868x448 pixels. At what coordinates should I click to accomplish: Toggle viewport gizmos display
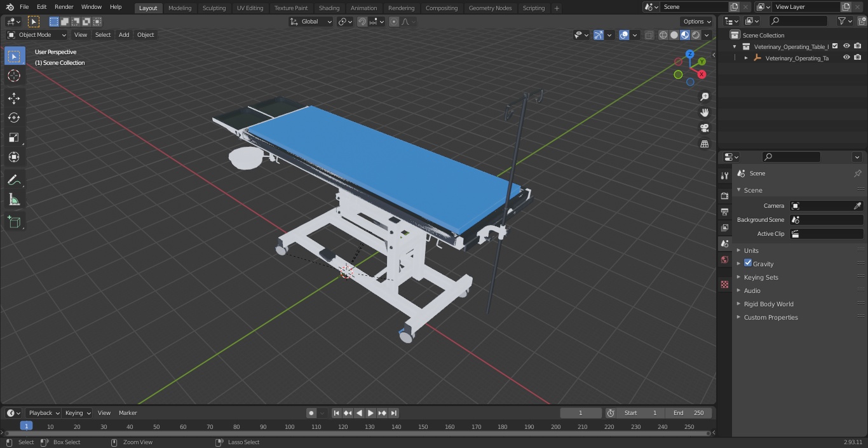pos(599,35)
